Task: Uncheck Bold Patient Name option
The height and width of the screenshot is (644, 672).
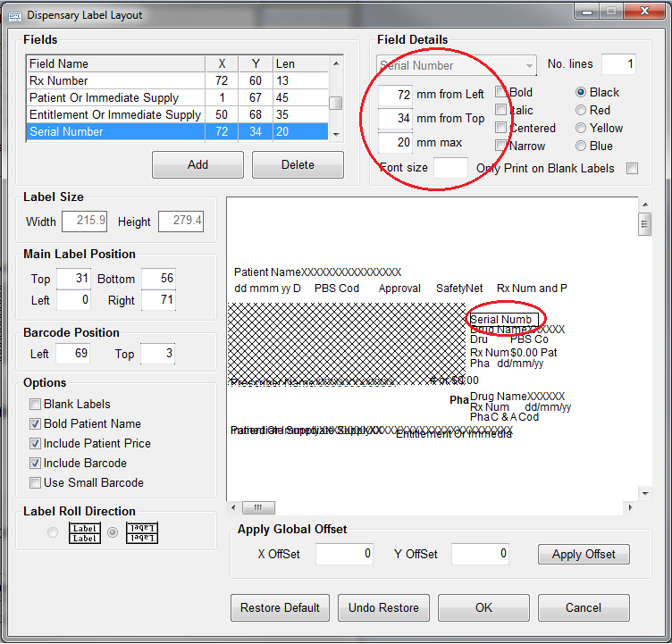Action: pyautogui.click(x=36, y=424)
